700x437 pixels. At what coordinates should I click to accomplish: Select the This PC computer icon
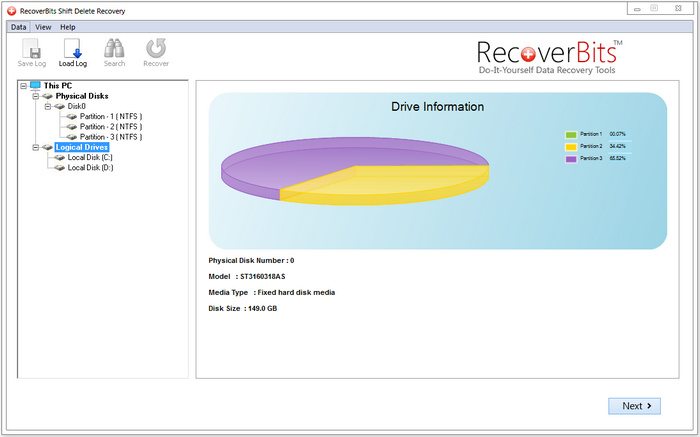pyautogui.click(x=35, y=86)
